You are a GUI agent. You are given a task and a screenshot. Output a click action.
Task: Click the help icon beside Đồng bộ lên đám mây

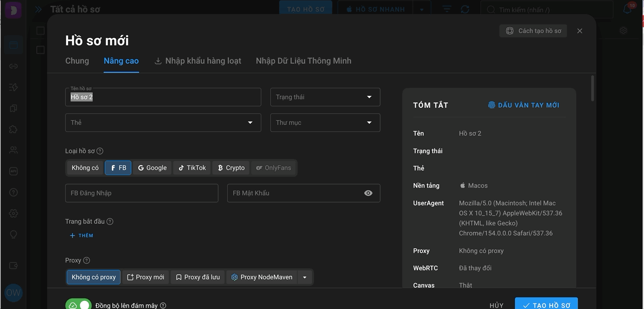pyautogui.click(x=163, y=305)
